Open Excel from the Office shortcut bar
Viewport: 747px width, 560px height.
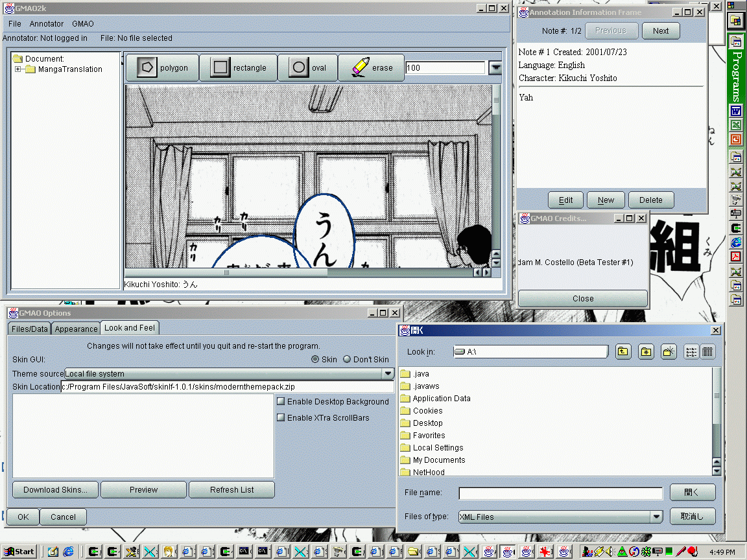tap(736, 125)
